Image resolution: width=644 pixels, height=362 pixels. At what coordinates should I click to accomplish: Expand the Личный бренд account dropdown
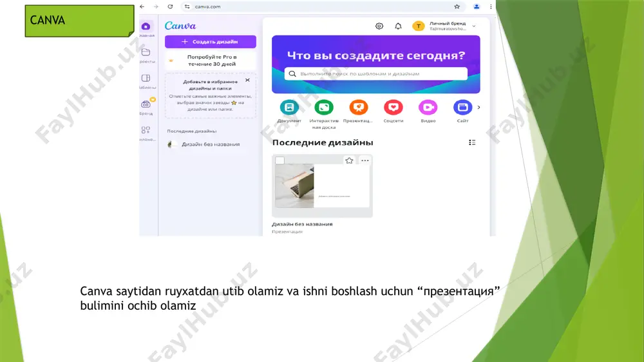[474, 26]
